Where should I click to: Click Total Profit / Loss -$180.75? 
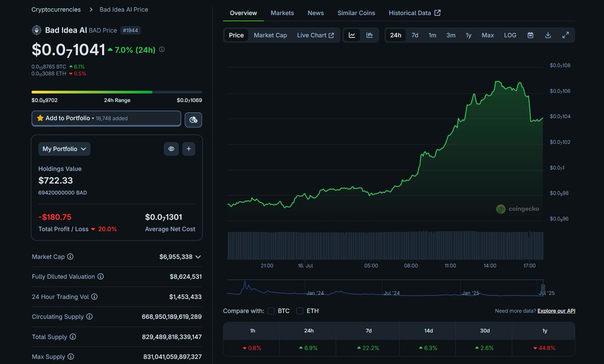pyautogui.click(x=55, y=217)
